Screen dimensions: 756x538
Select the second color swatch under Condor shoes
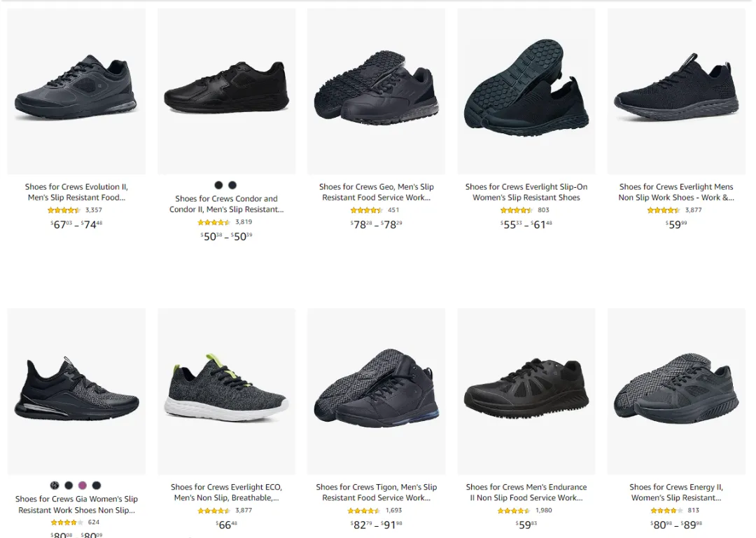coord(232,185)
